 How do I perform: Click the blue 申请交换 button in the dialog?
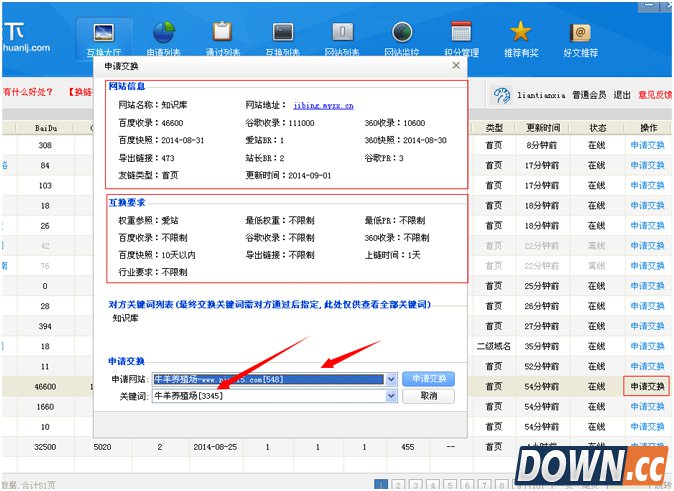[x=429, y=379]
